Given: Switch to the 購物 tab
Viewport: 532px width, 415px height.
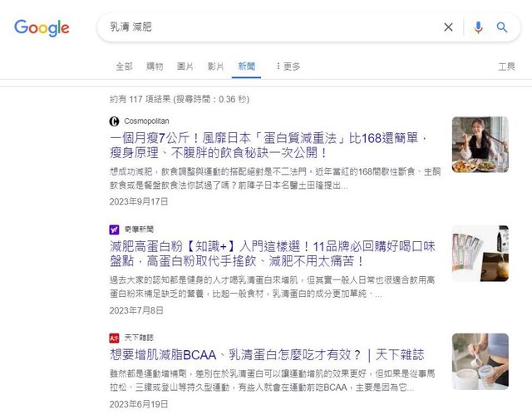Looking at the screenshot, I should 155,66.
